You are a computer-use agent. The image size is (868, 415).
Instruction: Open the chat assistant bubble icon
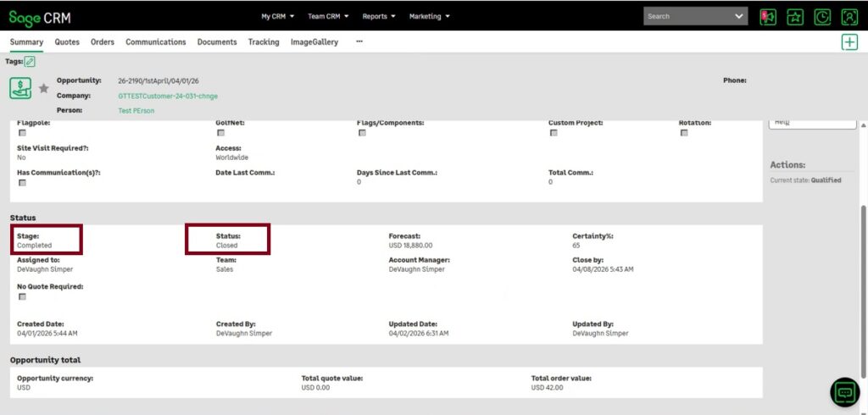[844, 392]
